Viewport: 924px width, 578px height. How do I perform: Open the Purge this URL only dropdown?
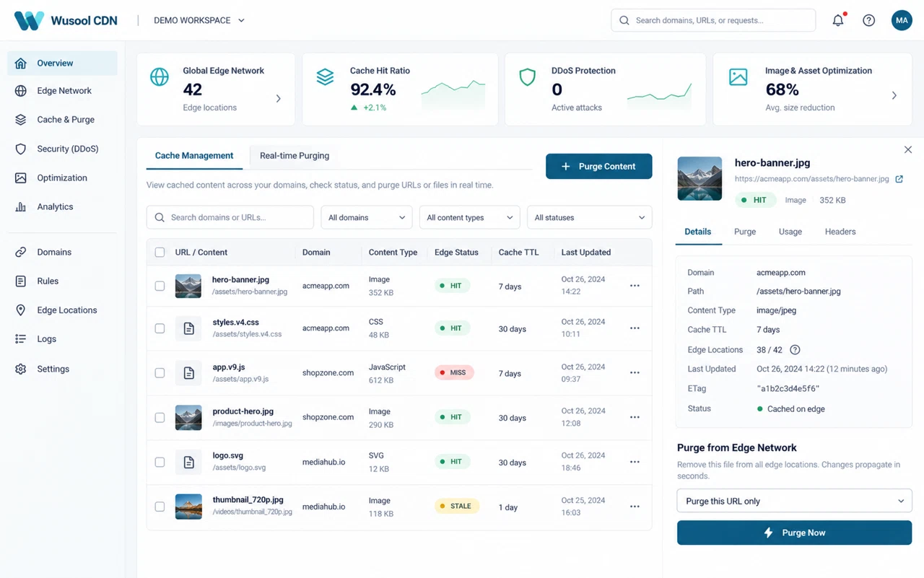pos(794,501)
